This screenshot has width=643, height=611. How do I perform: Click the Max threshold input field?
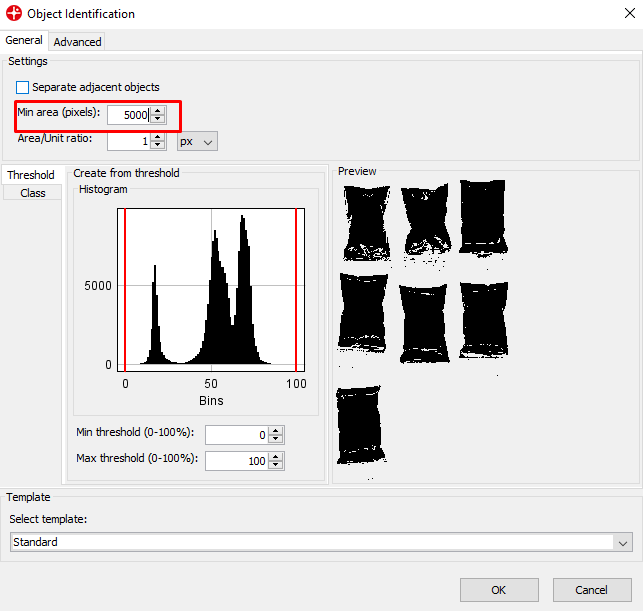click(x=236, y=461)
